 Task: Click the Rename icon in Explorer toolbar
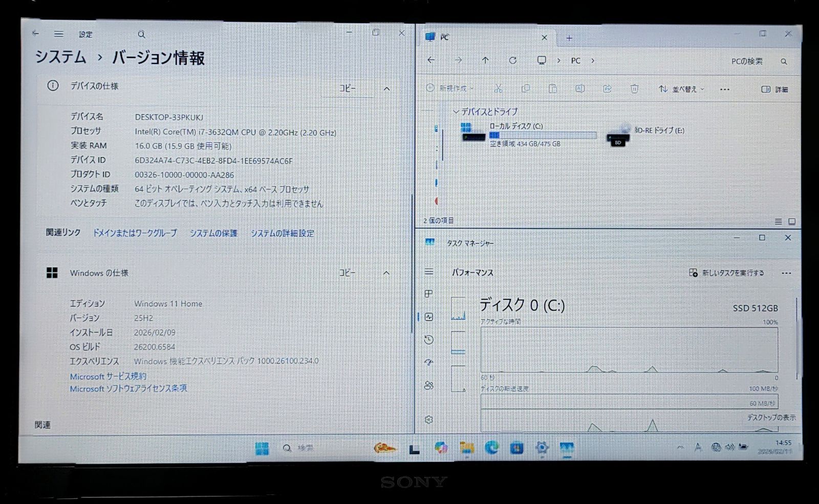coord(580,89)
